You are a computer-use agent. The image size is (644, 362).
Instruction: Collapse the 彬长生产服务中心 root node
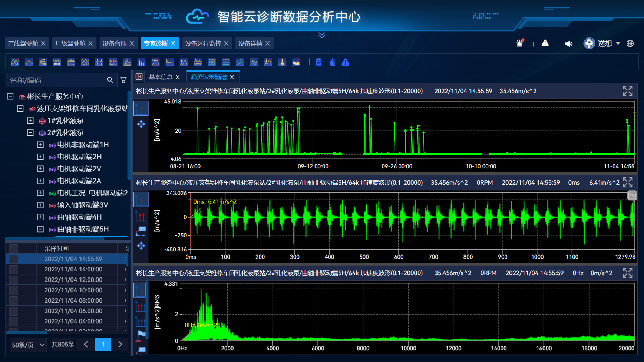coord(10,96)
